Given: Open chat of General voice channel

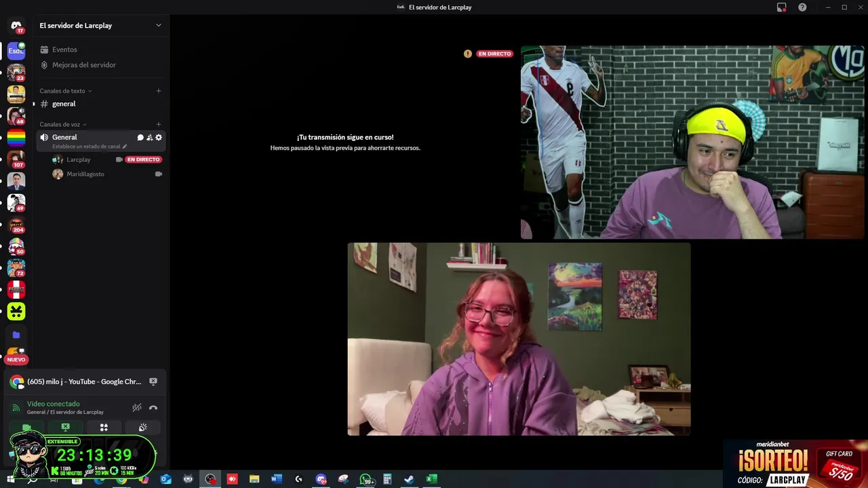Looking at the screenshot, I should pos(140,138).
